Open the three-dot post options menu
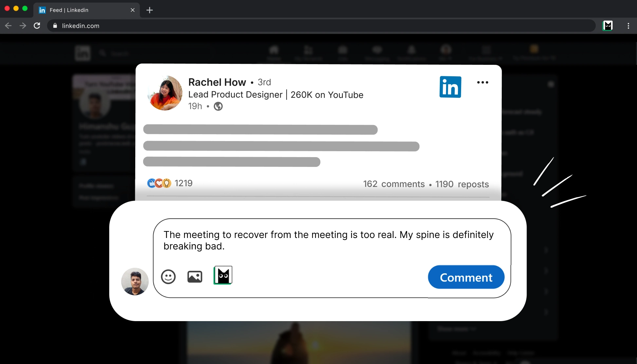This screenshot has height=364, width=637. point(482,82)
